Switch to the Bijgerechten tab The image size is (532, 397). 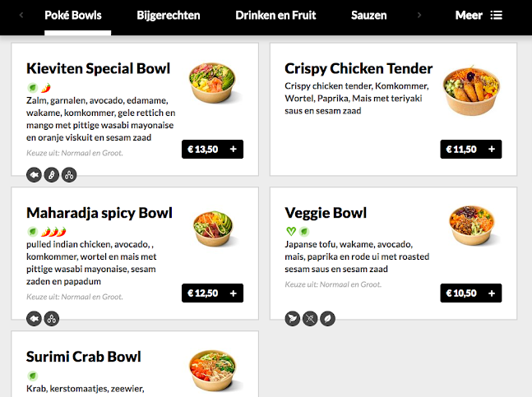168,15
